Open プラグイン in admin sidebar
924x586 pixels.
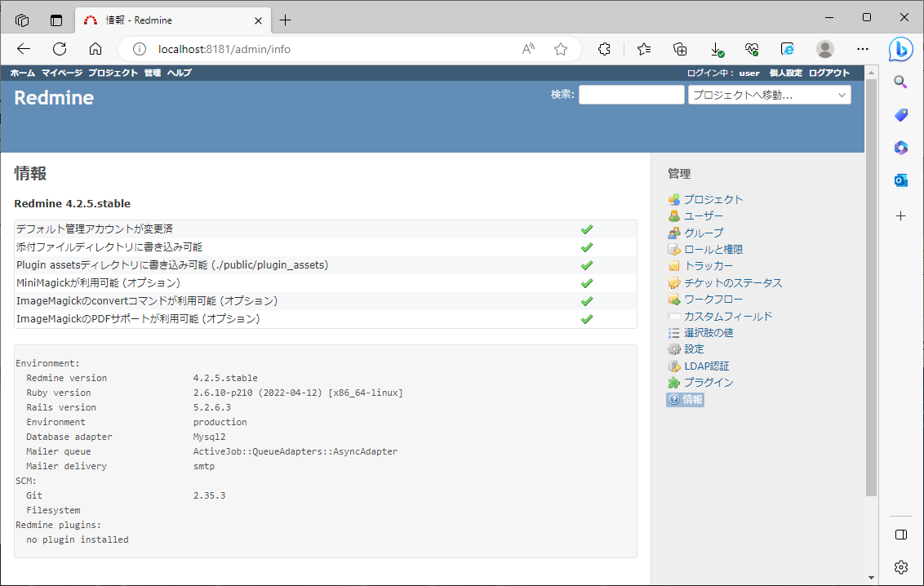tap(709, 382)
